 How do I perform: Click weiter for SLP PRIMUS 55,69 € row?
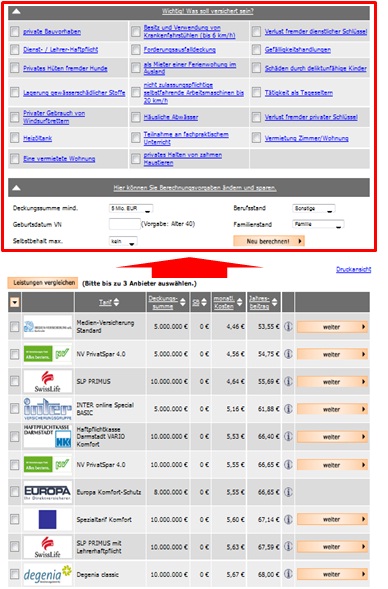332,382
